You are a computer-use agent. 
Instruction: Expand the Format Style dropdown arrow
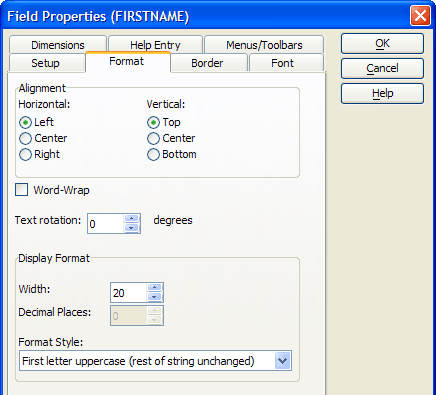pyautogui.click(x=283, y=361)
